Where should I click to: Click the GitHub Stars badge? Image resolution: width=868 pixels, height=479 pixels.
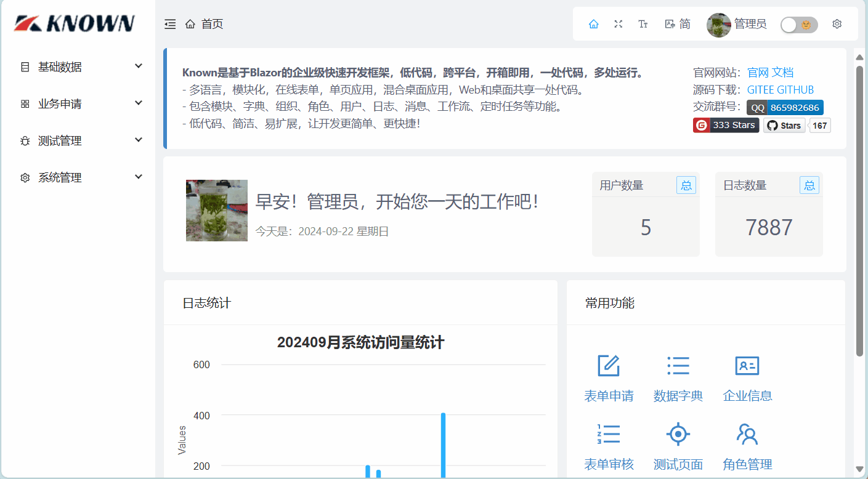pyautogui.click(x=784, y=126)
